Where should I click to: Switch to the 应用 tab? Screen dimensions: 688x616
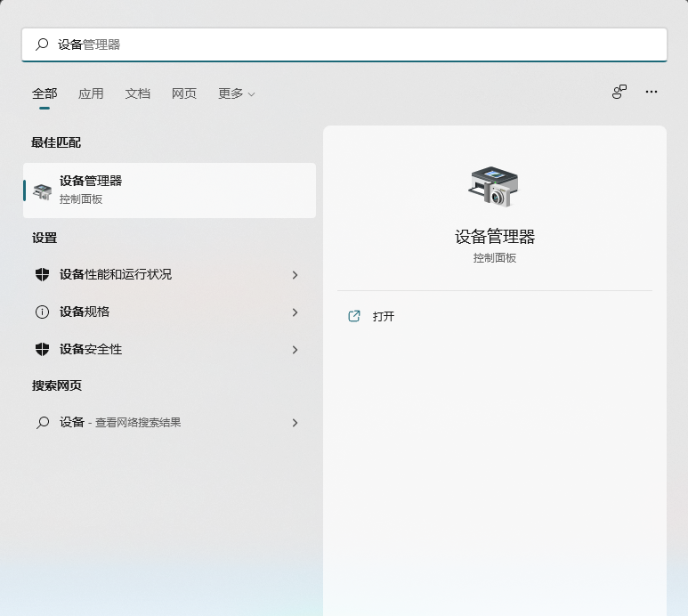point(91,93)
